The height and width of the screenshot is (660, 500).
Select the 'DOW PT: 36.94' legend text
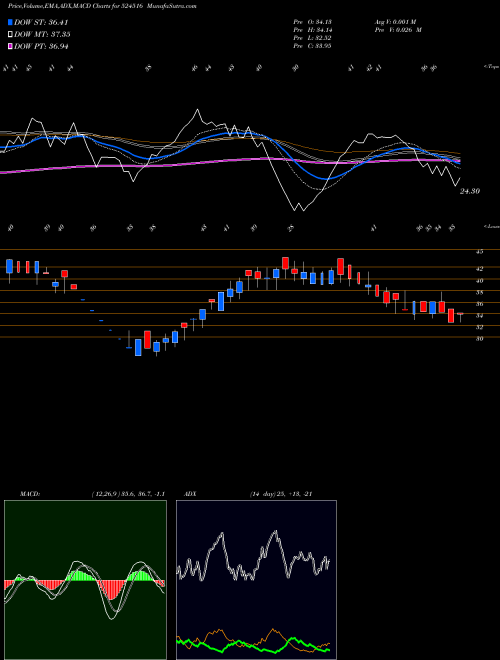click(x=41, y=46)
